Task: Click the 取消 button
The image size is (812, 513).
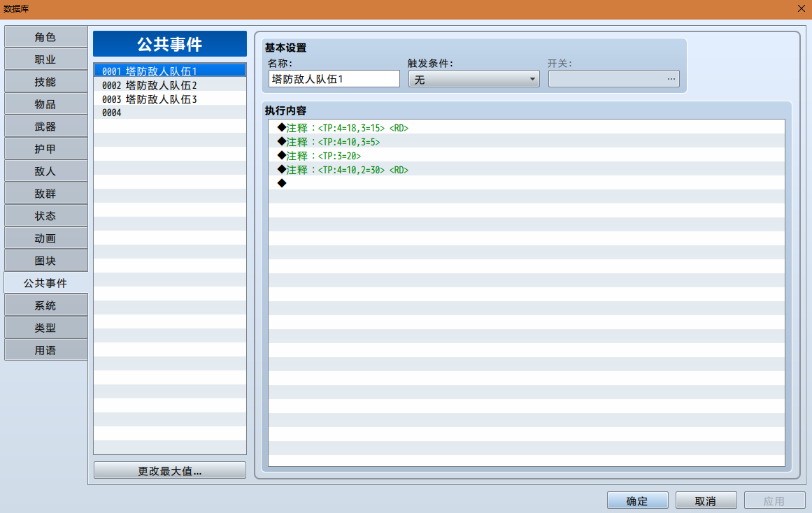Action: tap(706, 500)
